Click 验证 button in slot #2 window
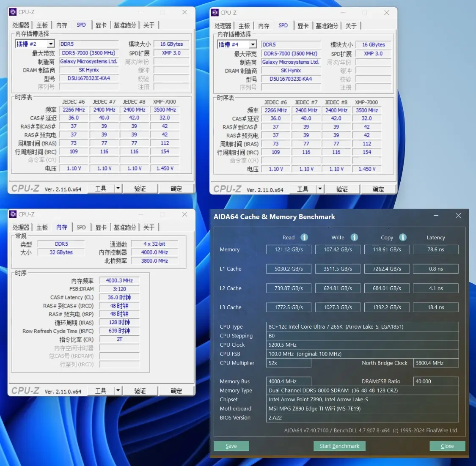Viewport: 476px width, 466px height. coord(140,189)
